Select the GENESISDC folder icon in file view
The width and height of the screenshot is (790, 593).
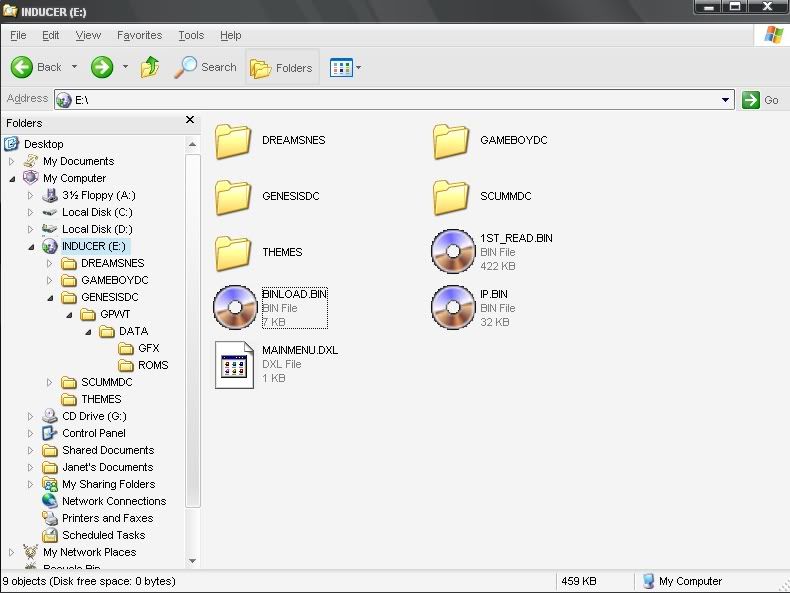[233, 197]
